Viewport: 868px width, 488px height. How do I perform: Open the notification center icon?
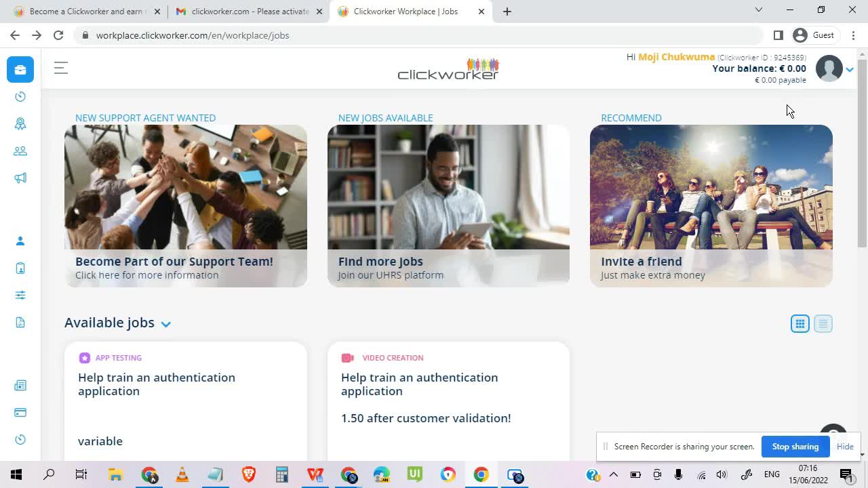click(847, 474)
